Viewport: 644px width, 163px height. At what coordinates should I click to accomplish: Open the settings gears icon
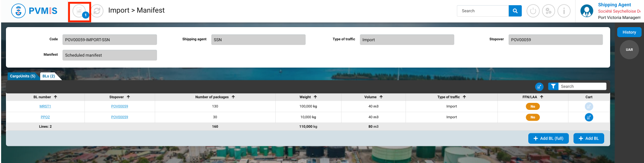point(548,11)
